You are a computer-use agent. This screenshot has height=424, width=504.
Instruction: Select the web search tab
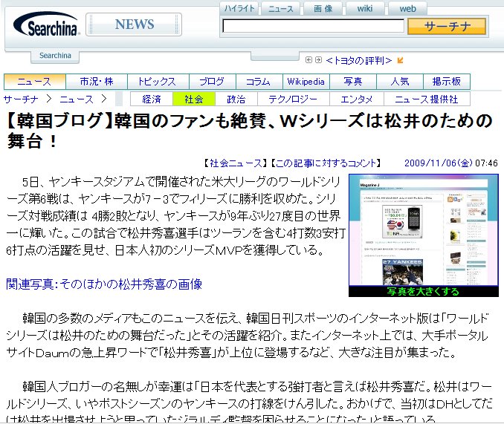(407, 8)
